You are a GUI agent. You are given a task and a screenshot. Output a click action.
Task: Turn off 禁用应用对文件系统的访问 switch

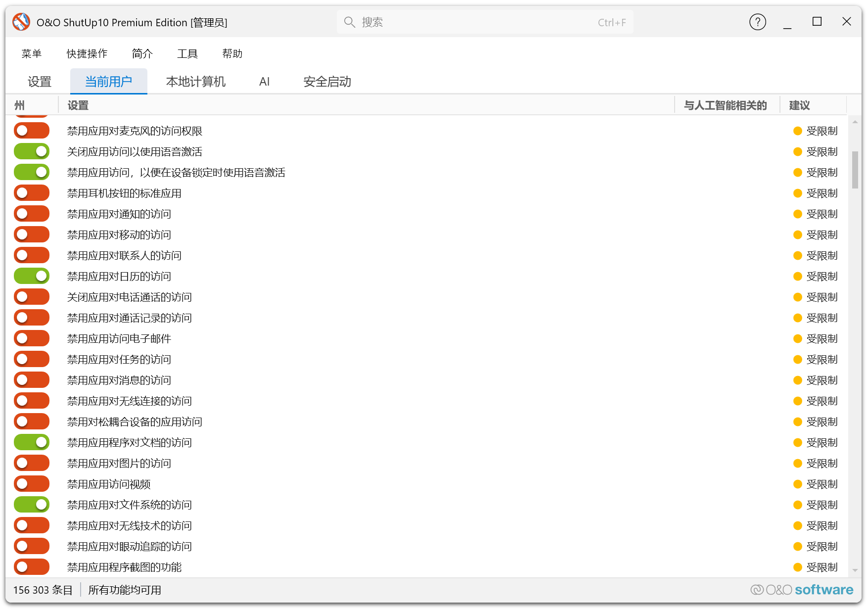[32, 505]
